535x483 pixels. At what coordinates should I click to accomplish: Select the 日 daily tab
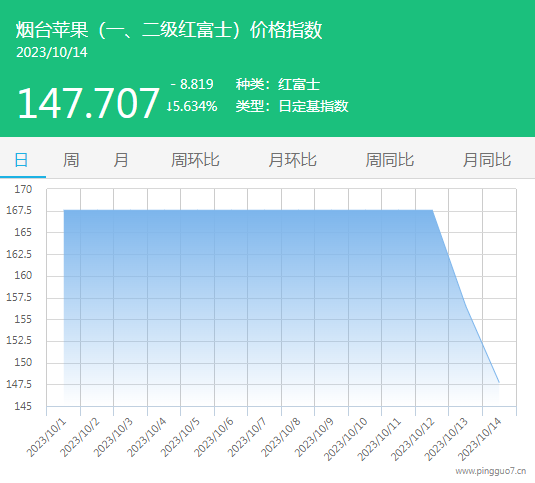(21, 160)
